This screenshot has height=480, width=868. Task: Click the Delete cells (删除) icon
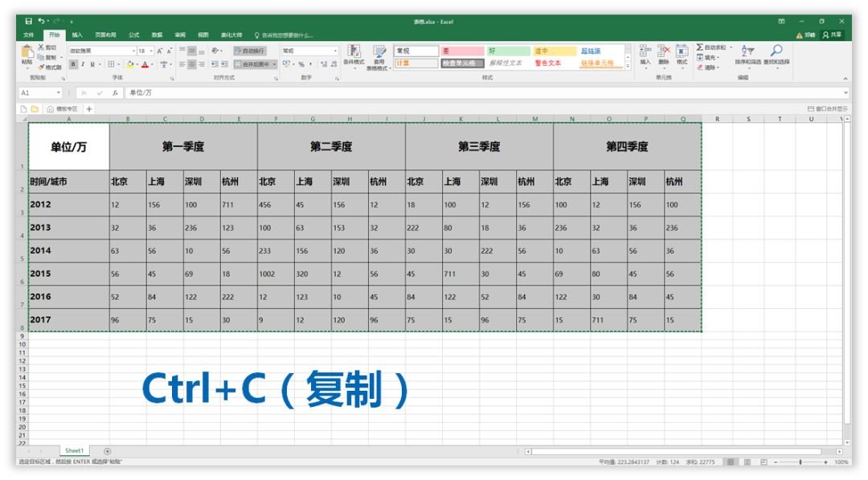[663, 51]
